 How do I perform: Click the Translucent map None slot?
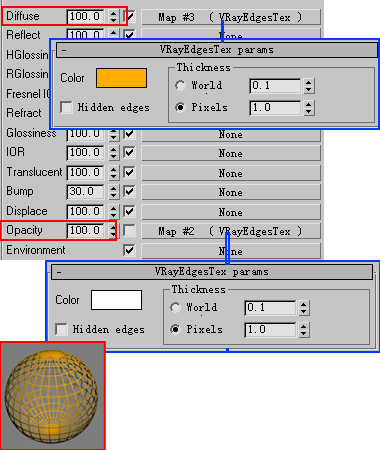point(231,173)
